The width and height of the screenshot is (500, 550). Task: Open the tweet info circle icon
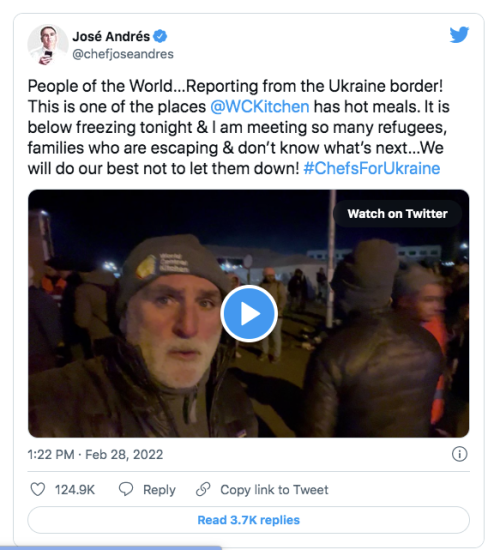click(x=459, y=454)
